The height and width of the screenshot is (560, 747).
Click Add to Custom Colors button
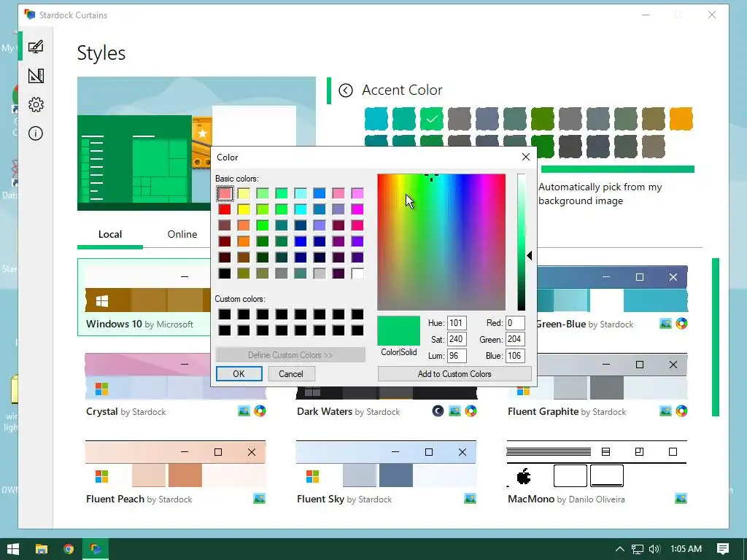point(454,374)
